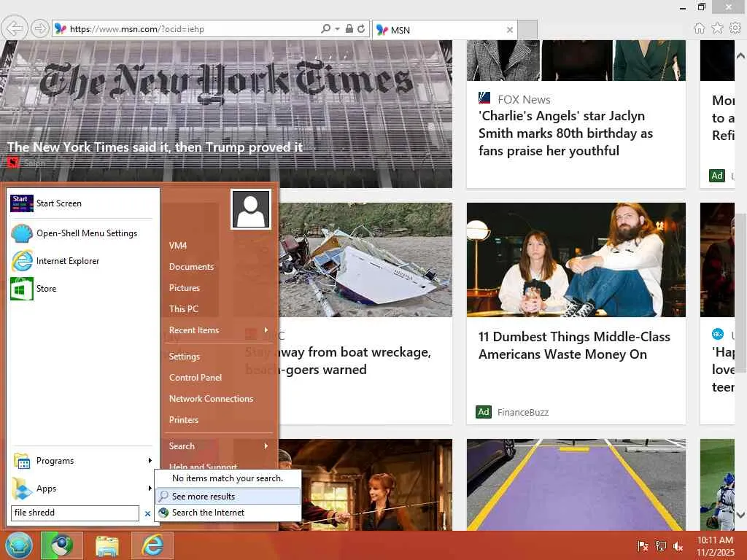Click the green Store icon
The height and width of the screenshot is (560, 747).
point(21,289)
